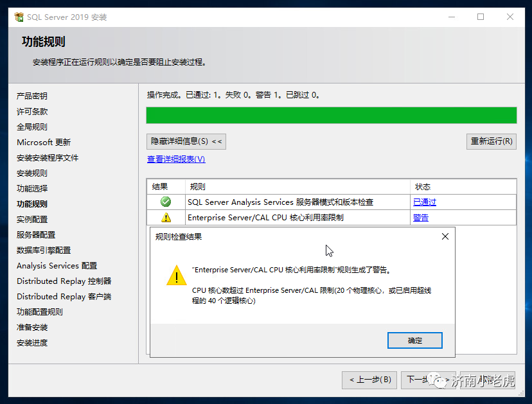Open the 警告 status link
Screen dimensions: 532x404
coord(421,218)
